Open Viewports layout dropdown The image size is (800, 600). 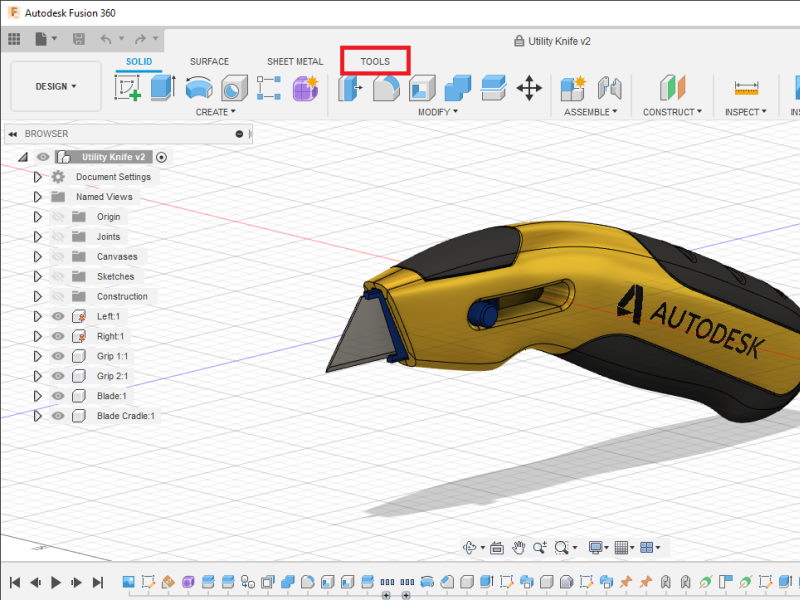[x=649, y=548]
